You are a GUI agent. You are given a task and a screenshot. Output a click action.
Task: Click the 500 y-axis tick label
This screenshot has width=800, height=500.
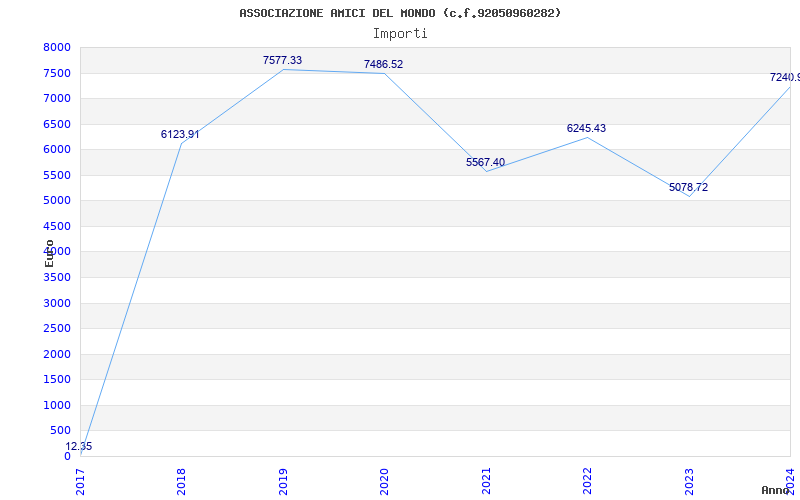(60, 431)
